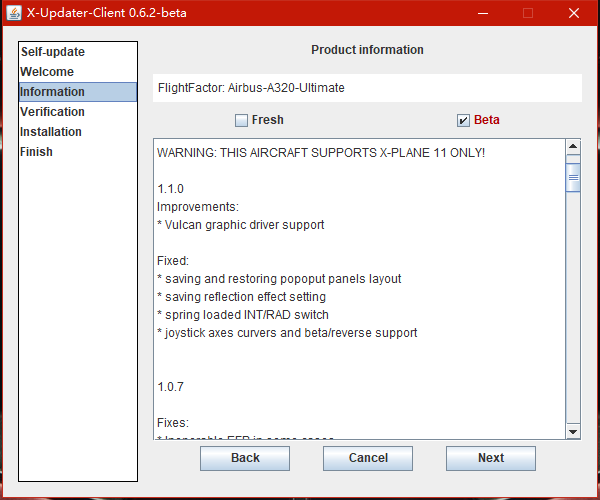Viewport: 600px width, 500px height.
Task: Click the Vulcan graphic driver support line
Action: pos(240,225)
